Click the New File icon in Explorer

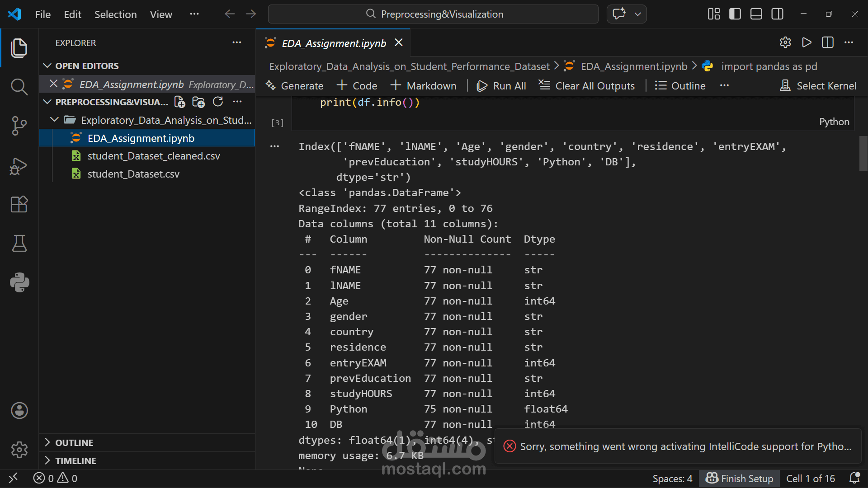[179, 102]
